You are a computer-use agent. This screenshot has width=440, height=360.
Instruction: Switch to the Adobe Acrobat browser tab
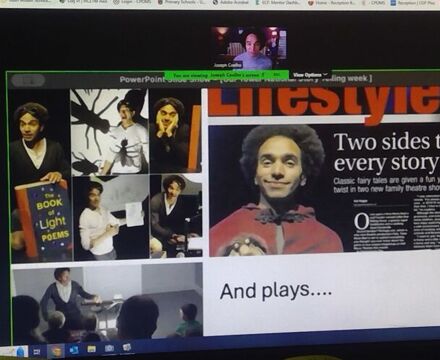[231, 2]
